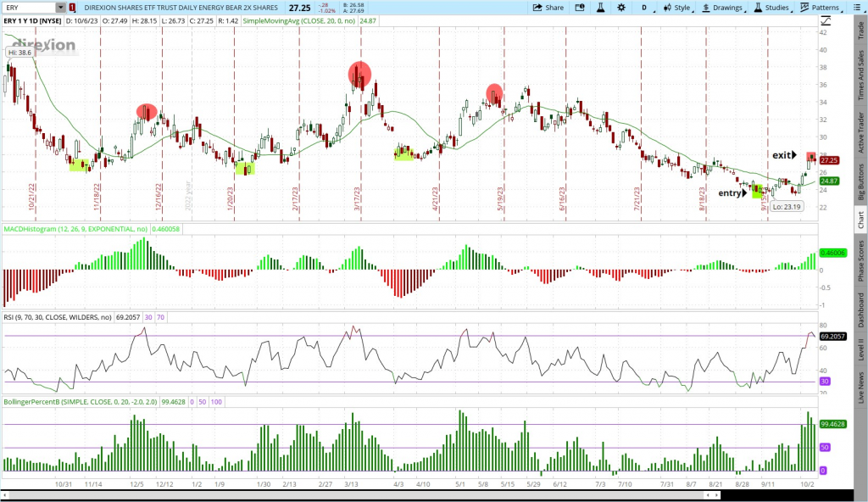Click the chart scale icon above price axis

click(x=826, y=20)
